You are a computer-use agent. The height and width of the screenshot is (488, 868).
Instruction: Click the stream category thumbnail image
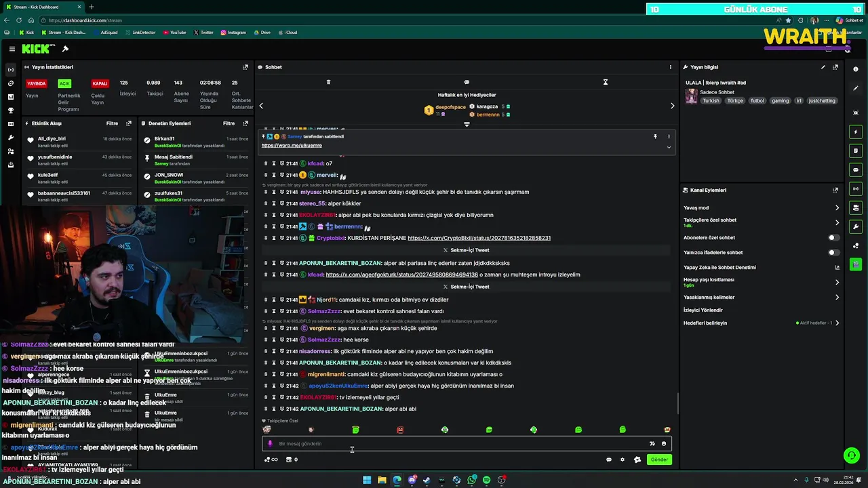coord(691,96)
